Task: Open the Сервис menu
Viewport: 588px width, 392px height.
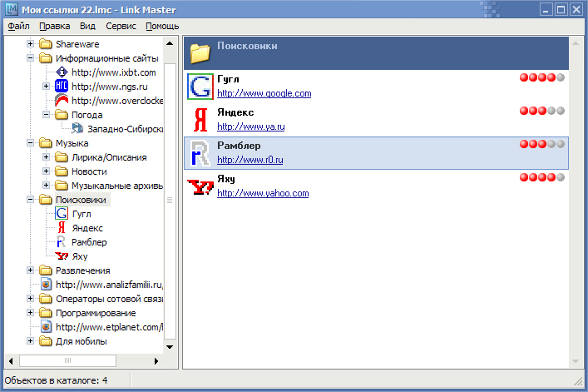Action: tap(121, 26)
